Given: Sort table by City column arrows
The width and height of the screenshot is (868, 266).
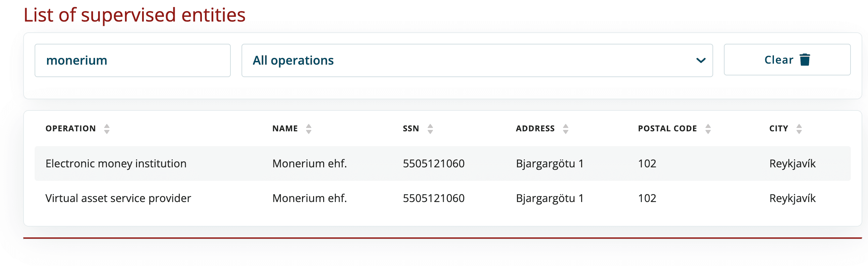Looking at the screenshot, I should tap(798, 129).
